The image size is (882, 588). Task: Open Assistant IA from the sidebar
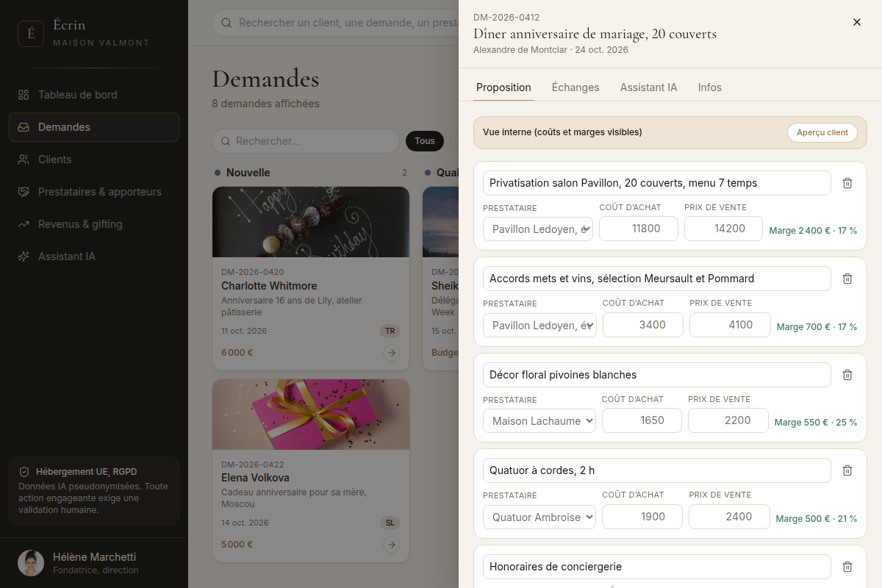tap(94, 257)
